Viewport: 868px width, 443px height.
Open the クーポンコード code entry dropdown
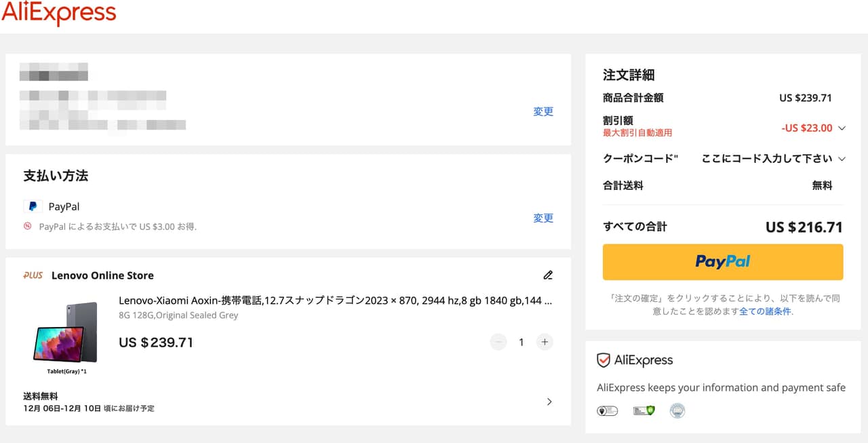[842, 159]
